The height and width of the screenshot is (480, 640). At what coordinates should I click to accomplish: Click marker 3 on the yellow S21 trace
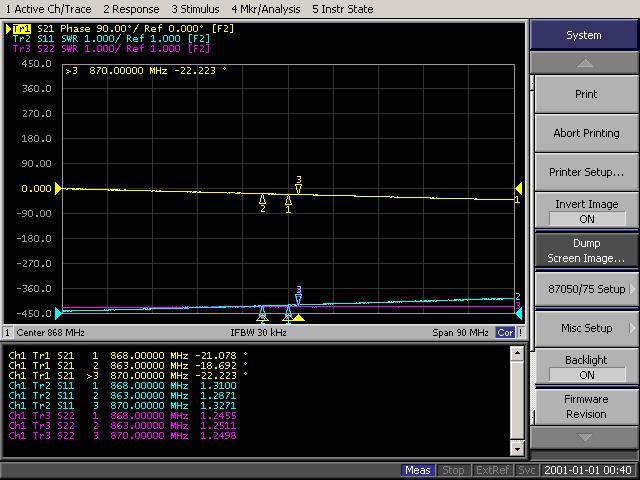(x=298, y=187)
